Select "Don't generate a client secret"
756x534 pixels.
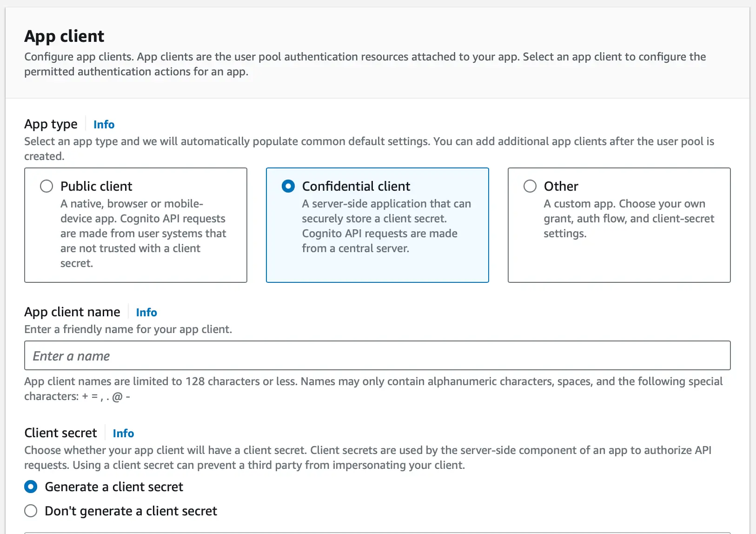pyautogui.click(x=30, y=510)
